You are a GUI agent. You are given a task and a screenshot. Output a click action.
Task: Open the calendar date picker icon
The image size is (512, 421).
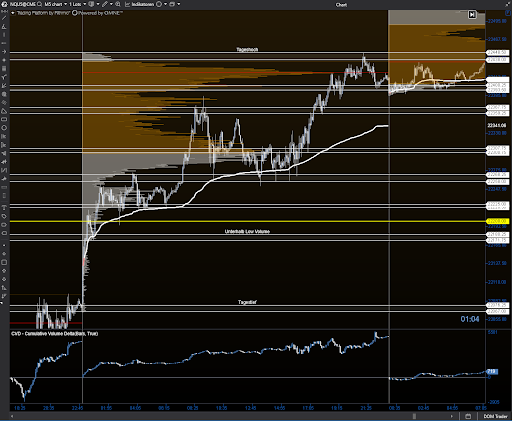click(468, 416)
